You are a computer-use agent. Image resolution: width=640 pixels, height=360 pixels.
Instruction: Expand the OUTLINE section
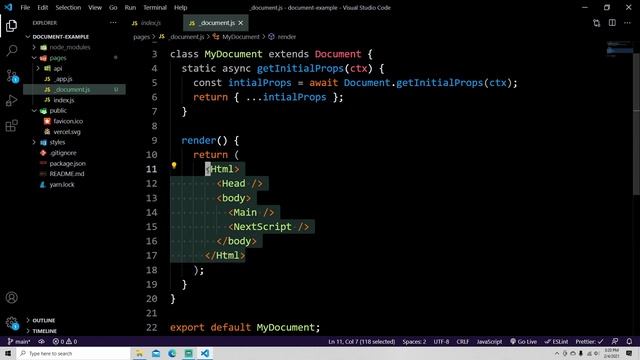44,320
